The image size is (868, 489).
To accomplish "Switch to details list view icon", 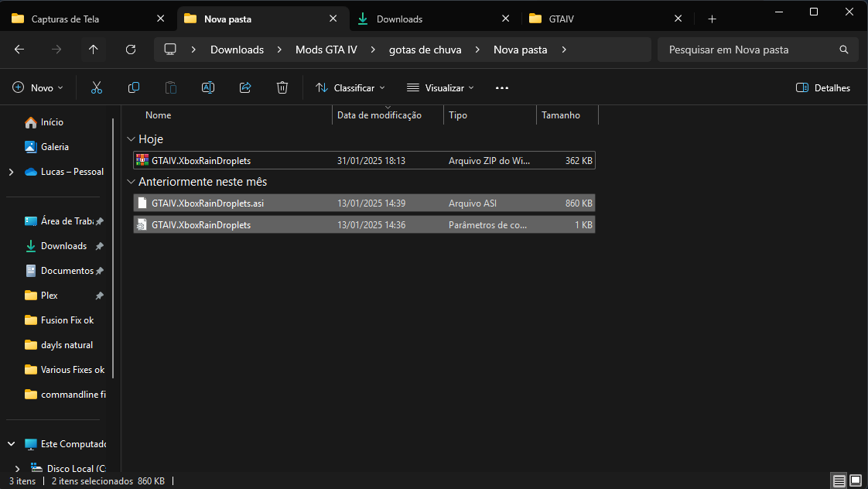I will pos(839,480).
